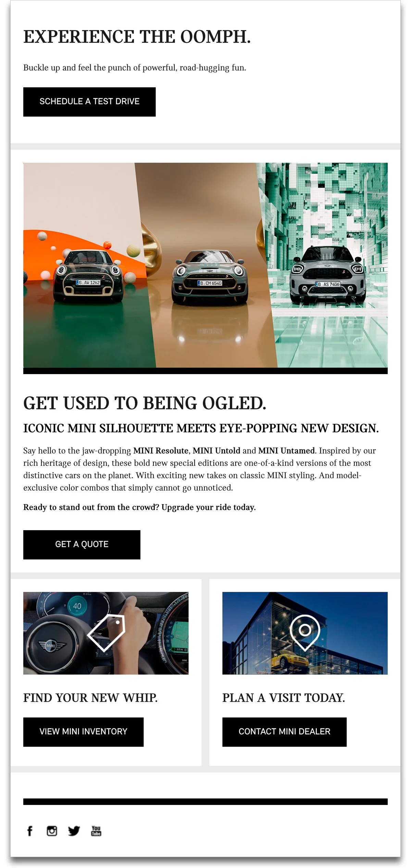Open the steering wheel interior photo
Screen dimensions: 411x868
(106, 633)
